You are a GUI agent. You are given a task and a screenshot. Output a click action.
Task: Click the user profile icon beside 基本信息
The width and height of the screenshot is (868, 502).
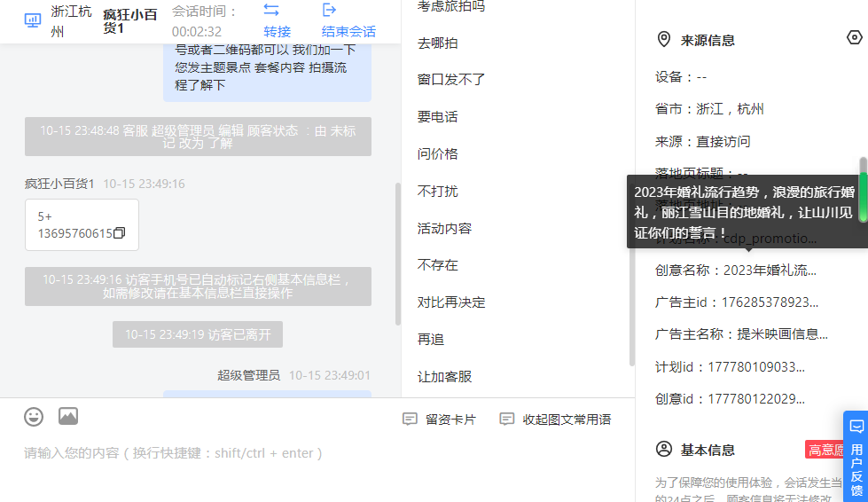point(664,449)
